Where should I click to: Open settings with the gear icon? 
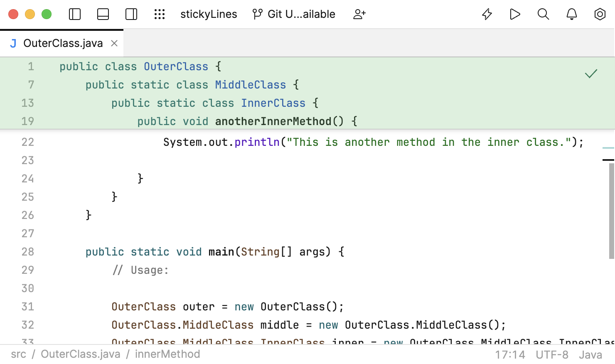pyautogui.click(x=600, y=14)
